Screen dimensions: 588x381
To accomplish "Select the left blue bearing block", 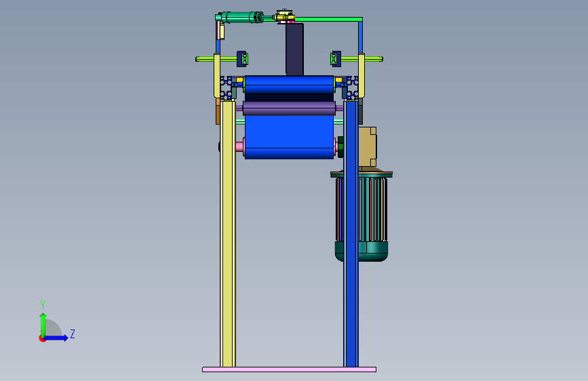I will (x=242, y=59).
